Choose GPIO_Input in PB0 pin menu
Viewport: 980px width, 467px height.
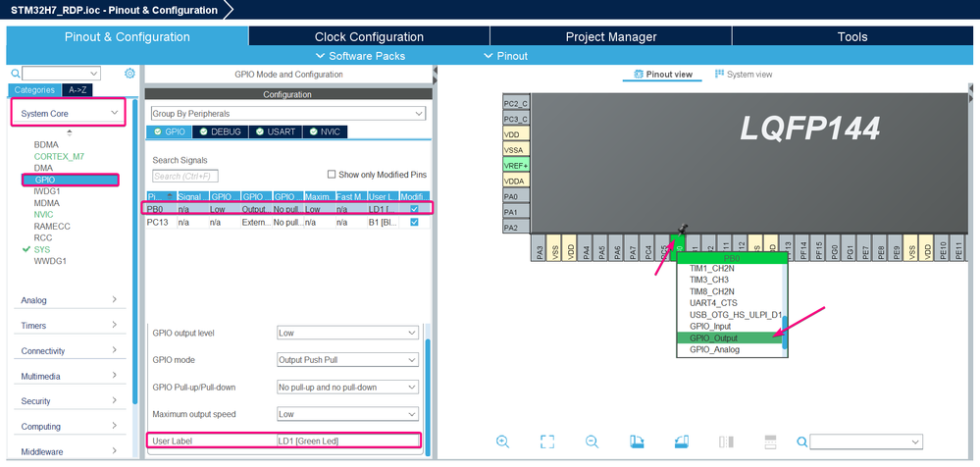pyautogui.click(x=710, y=327)
